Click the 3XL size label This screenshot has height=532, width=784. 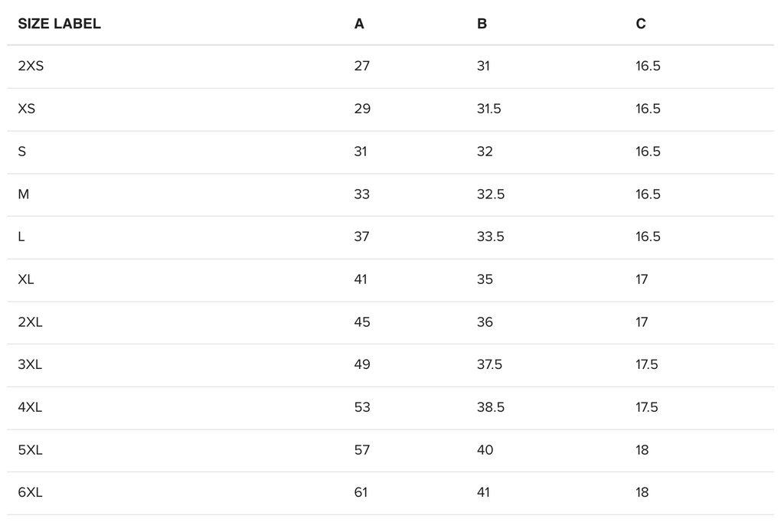30,364
